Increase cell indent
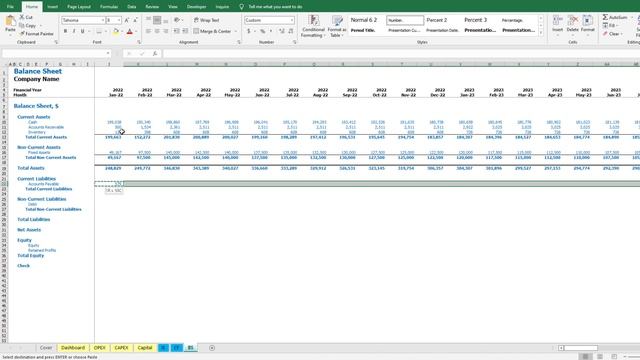The image size is (640, 360). (185, 31)
